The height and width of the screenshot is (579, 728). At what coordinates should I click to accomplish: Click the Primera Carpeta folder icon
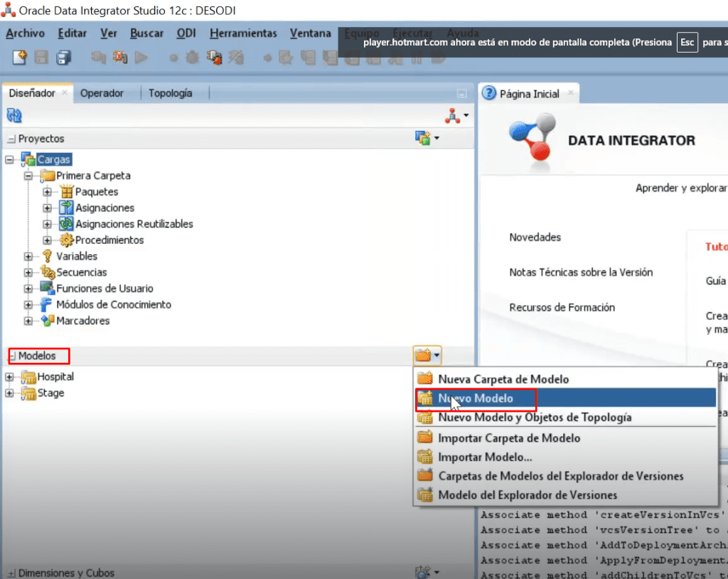click(48, 176)
